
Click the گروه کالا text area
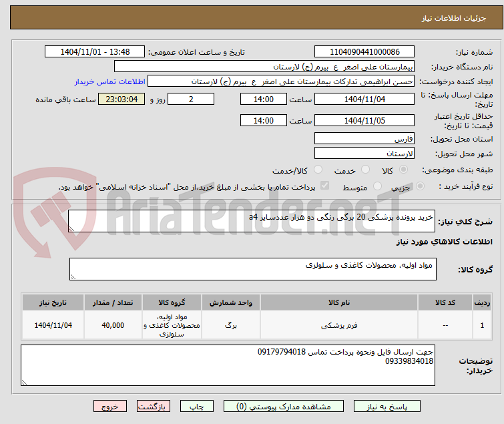point(252,268)
